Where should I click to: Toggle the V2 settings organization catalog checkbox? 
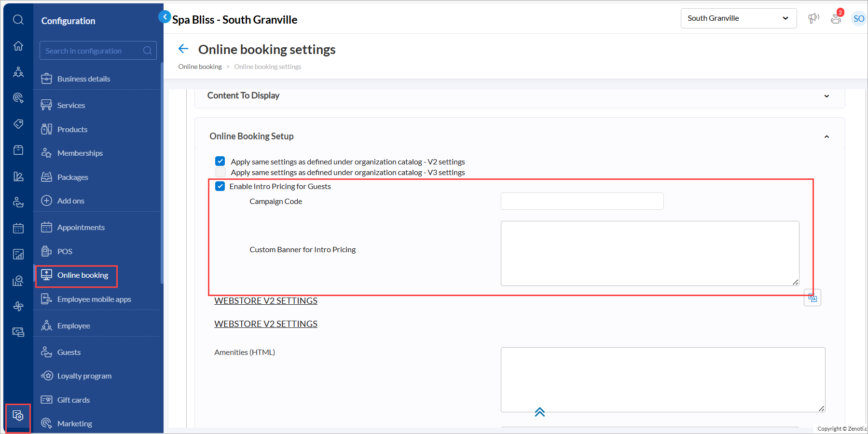(x=220, y=161)
